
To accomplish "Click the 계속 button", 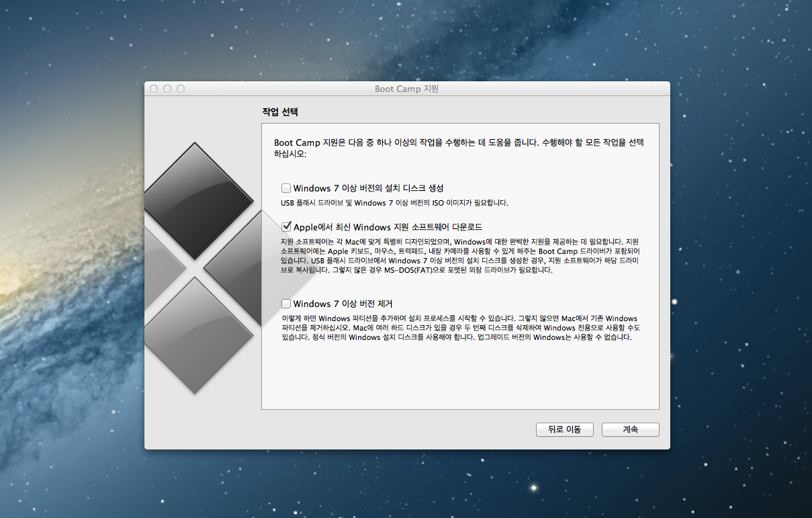I will 631,429.
